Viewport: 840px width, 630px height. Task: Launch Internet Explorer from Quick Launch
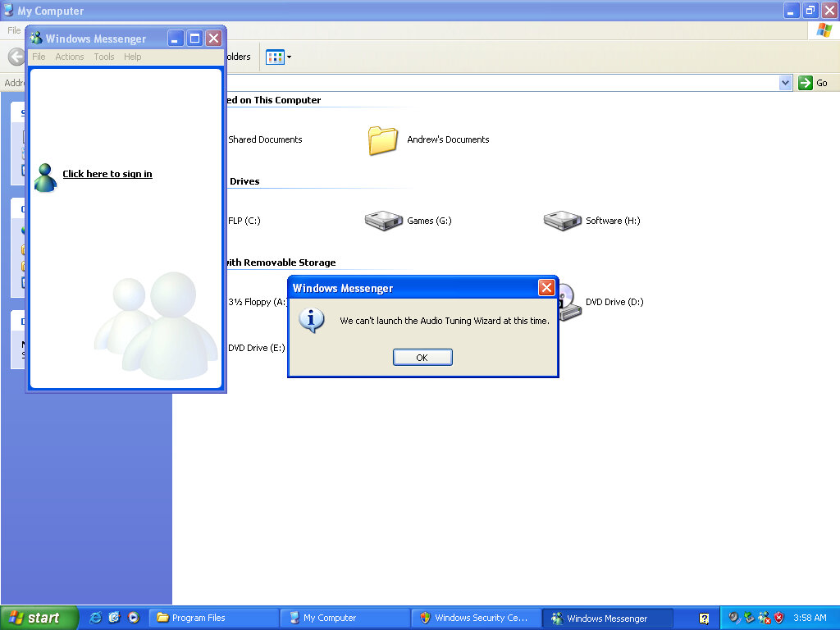(96, 618)
